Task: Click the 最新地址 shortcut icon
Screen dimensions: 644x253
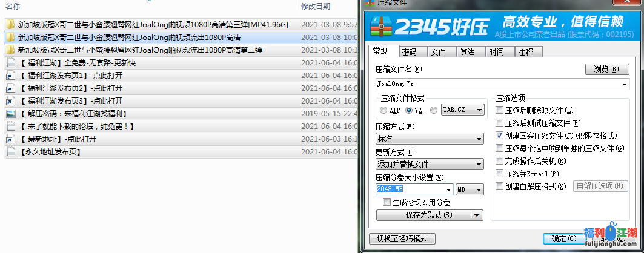Action: pos(10,139)
